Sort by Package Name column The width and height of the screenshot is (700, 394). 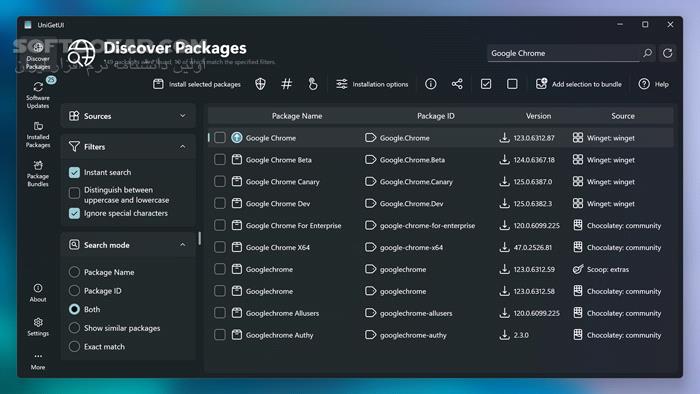coord(297,116)
